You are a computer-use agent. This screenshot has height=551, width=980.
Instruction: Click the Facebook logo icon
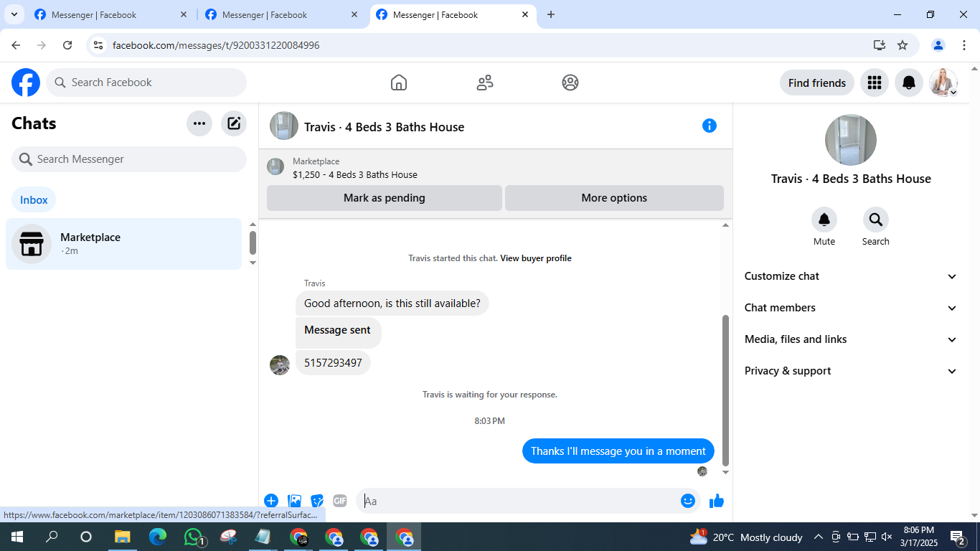click(26, 83)
